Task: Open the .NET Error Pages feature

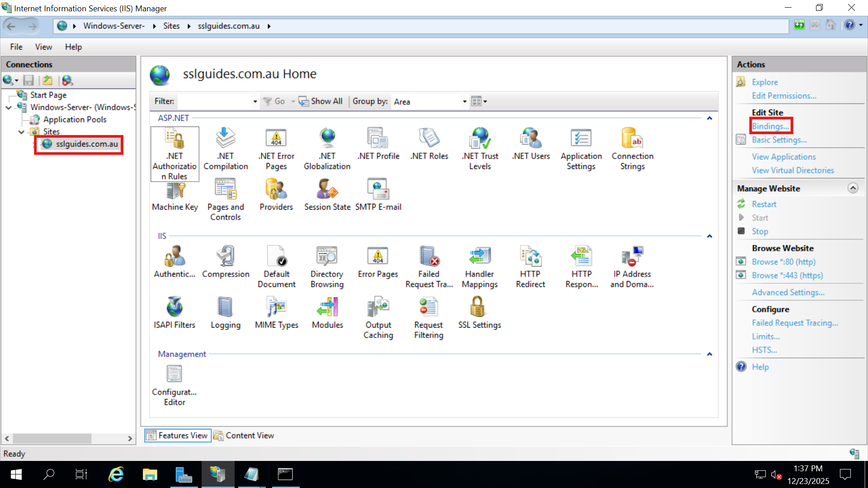Action: 276,149
